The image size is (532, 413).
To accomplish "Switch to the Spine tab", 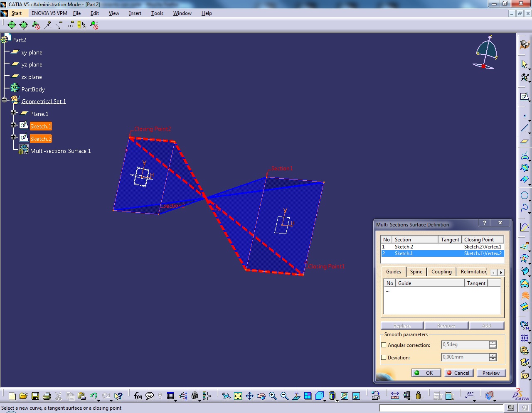I will pos(416,272).
